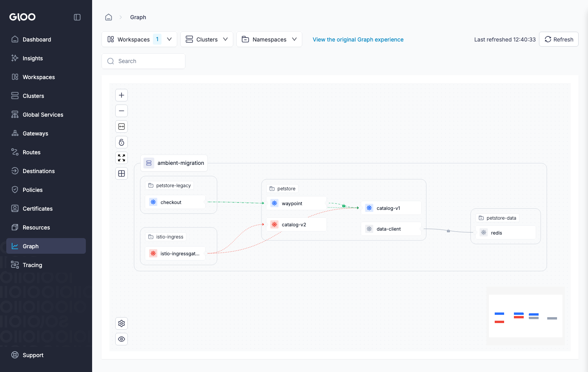The image size is (588, 372).
Task: Go to home breadcrumb icon
Action: click(x=109, y=17)
